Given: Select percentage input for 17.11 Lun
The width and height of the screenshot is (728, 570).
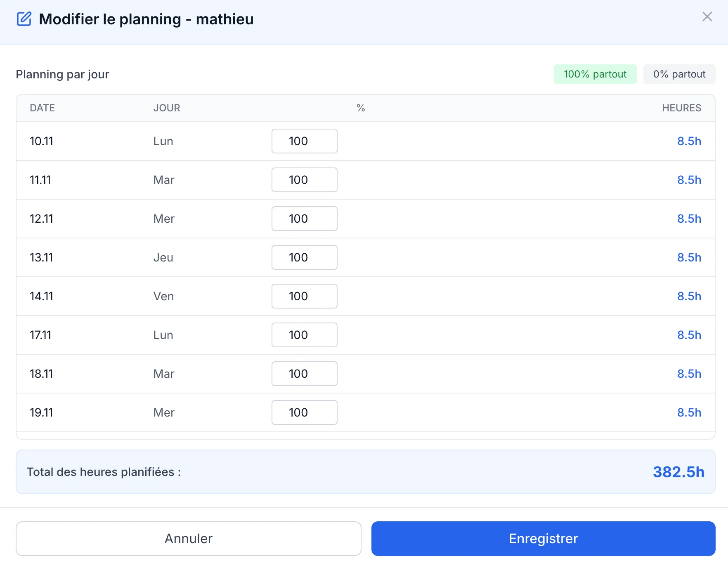Looking at the screenshot, I should pos(304,335).
